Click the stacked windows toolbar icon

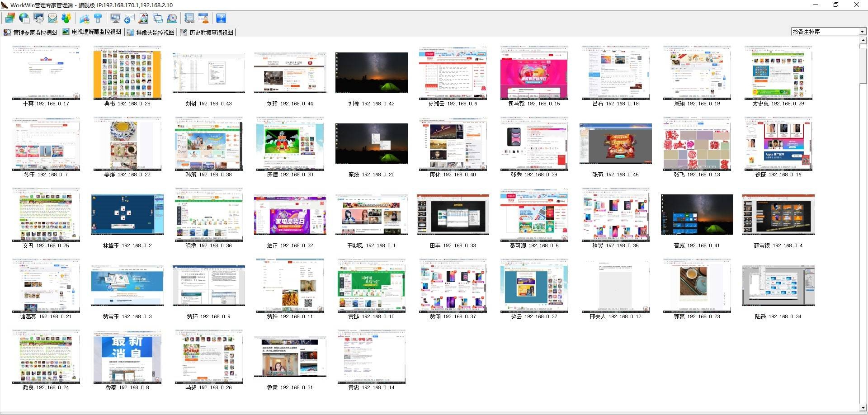coord(10,18)
